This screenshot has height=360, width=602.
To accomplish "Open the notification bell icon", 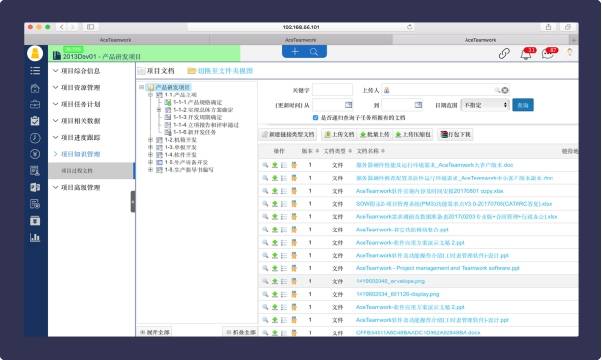I will point(525,54).
